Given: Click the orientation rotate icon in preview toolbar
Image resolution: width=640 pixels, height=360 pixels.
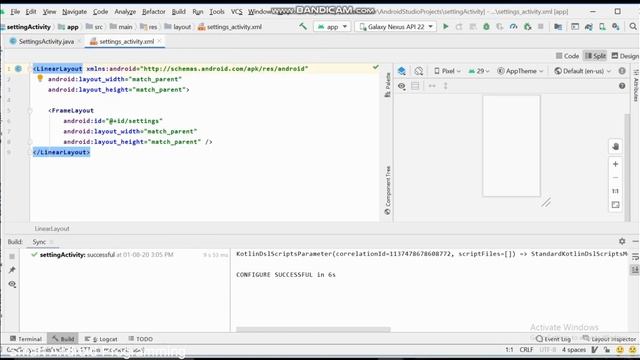Looking at the screenshot, I should (418, 71).
